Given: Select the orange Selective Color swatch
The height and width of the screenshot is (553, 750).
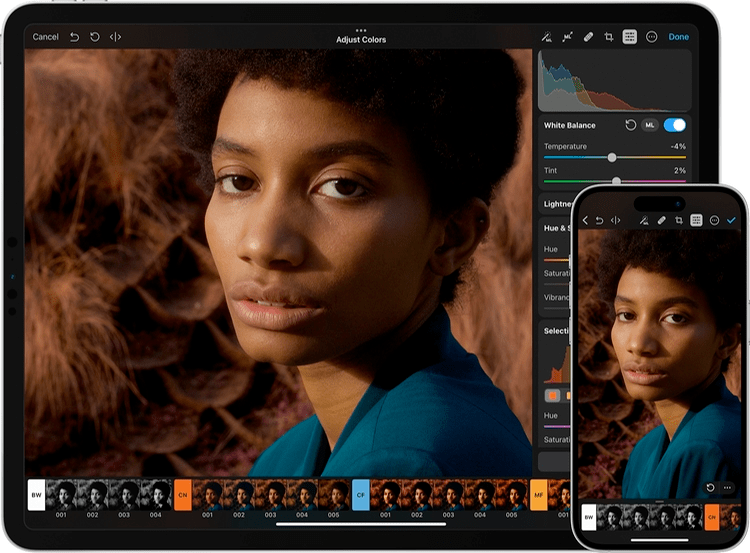Looking at the screenshot, I should [x=552, y=396].
